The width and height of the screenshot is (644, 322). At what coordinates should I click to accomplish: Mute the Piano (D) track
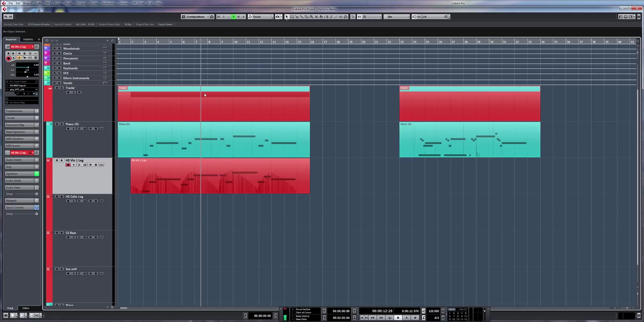tap(57, 124)
